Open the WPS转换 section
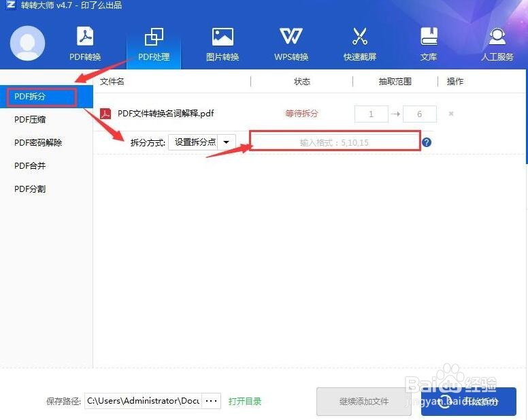 (291, 44)
